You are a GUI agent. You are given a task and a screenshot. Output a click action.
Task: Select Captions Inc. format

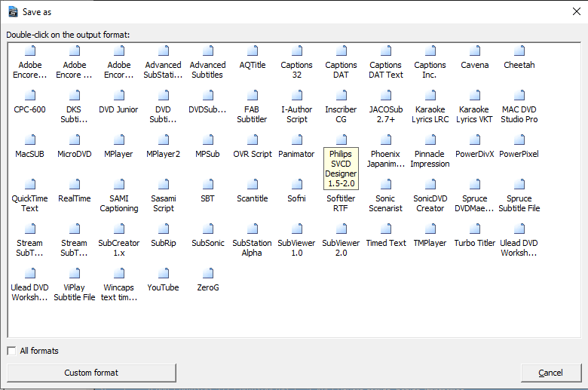(430, 63)
